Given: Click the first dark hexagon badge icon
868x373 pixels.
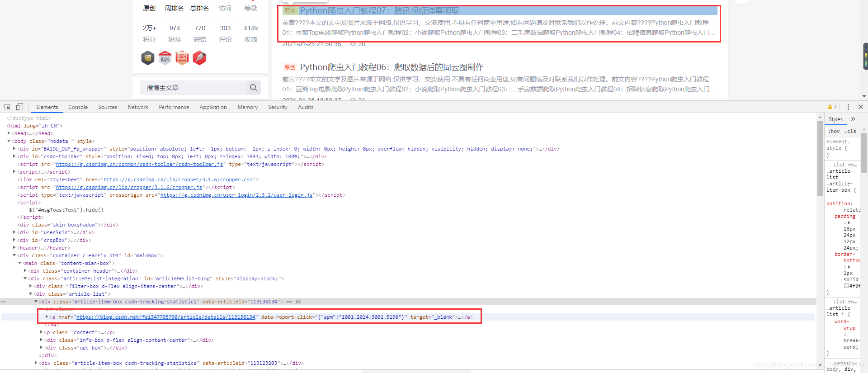Looking at the screenshot, I should click(148, 58).
